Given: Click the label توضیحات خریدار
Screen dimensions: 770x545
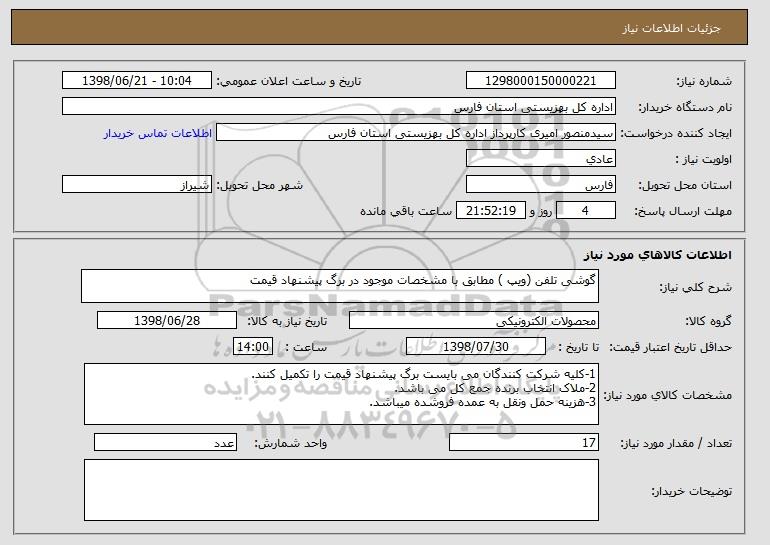Looking at the screenshot, I should coord(691,491).
